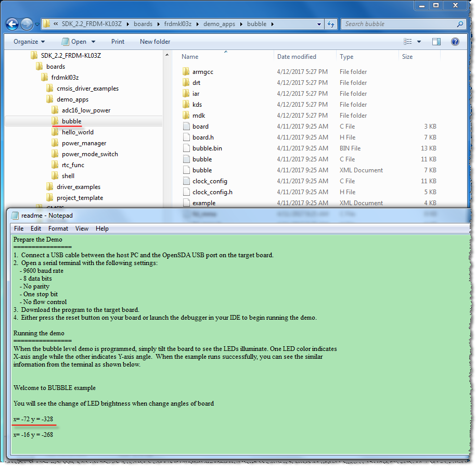Screen dimensions: 476x466
Task: Select the armgcc folder icon
Action: [x=186, y=72]
